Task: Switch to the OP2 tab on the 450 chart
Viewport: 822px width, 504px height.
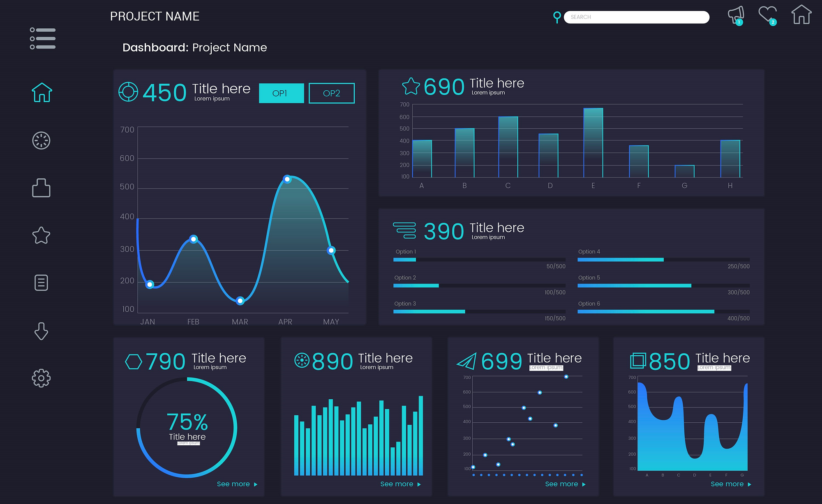Action: tap(331, 93)
